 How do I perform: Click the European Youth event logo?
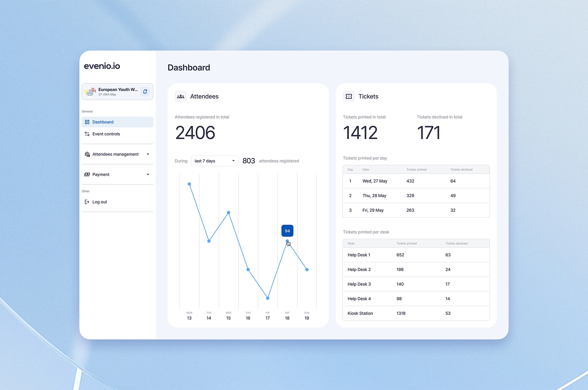point(90,92)
